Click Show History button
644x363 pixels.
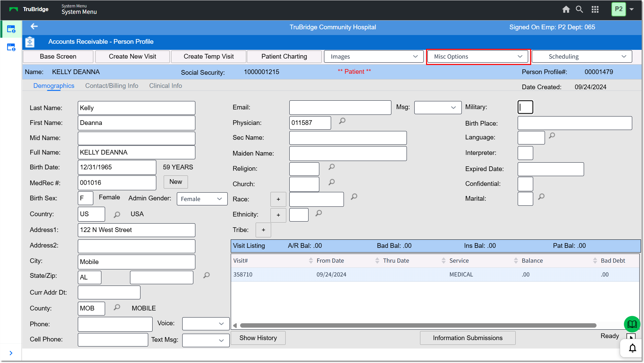click(x=258, y=338)
